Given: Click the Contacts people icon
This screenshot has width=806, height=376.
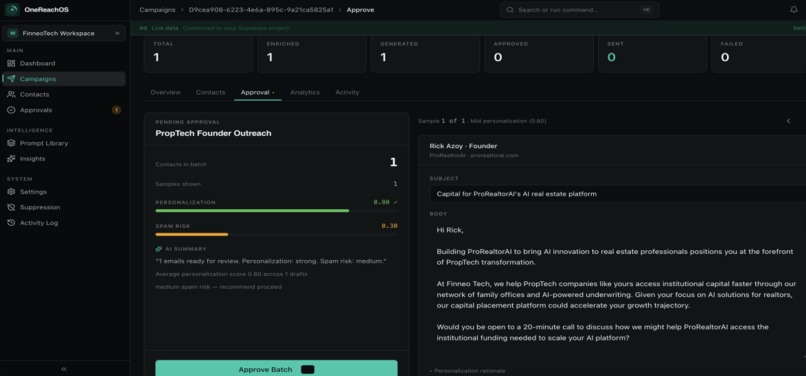Looking at the screenshot, I should click(x=11, y=95).
